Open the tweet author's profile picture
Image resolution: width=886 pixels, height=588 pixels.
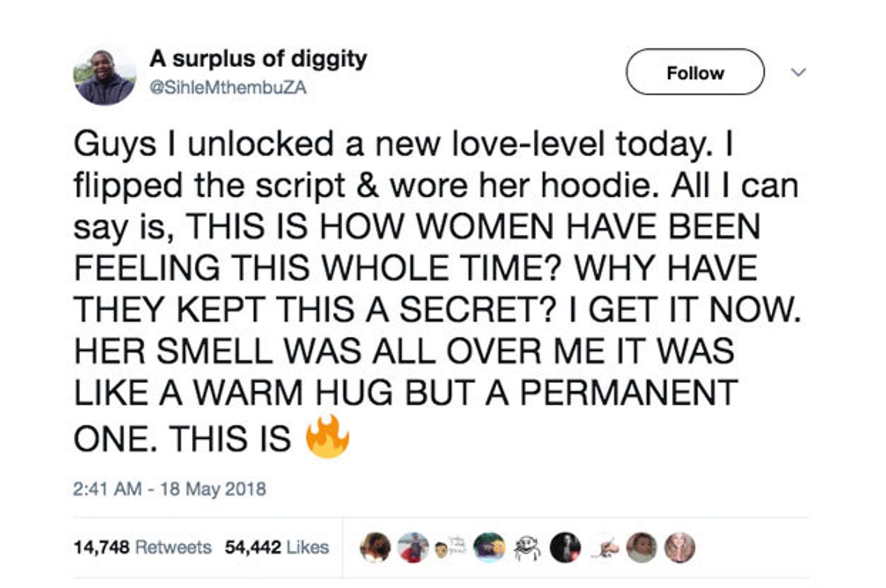[105, 77]
